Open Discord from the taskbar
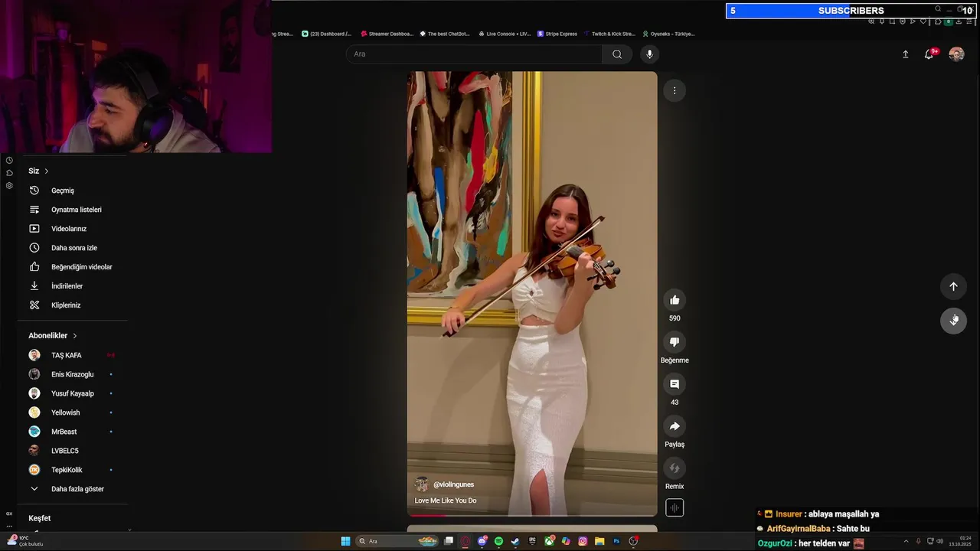 [x=482, y=541]
